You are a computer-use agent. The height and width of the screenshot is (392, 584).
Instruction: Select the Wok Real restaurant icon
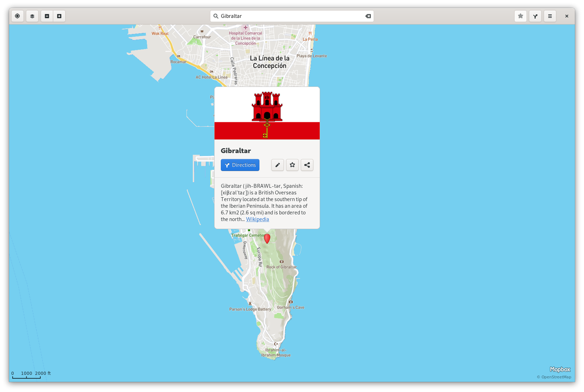[x=160, y=28]
